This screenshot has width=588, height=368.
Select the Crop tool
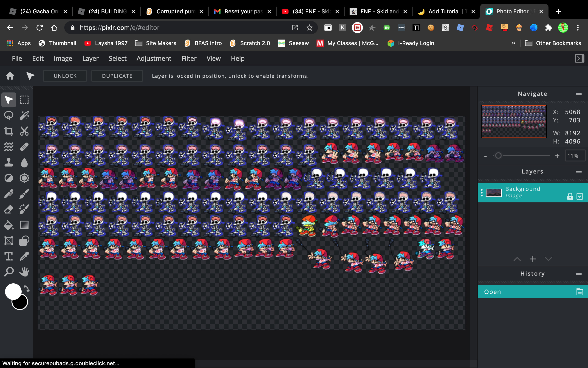click(x=9, y=131)
